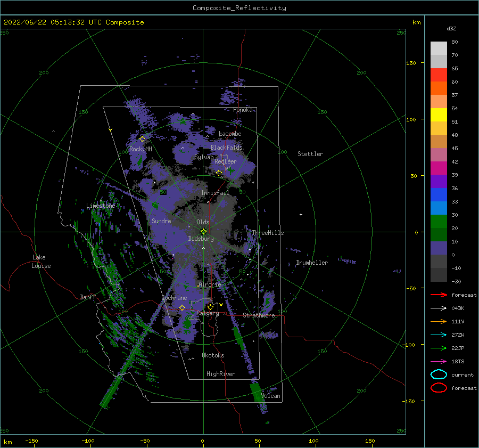Click the yellow diamond marker below Cochrane

(x=182, y=307)
